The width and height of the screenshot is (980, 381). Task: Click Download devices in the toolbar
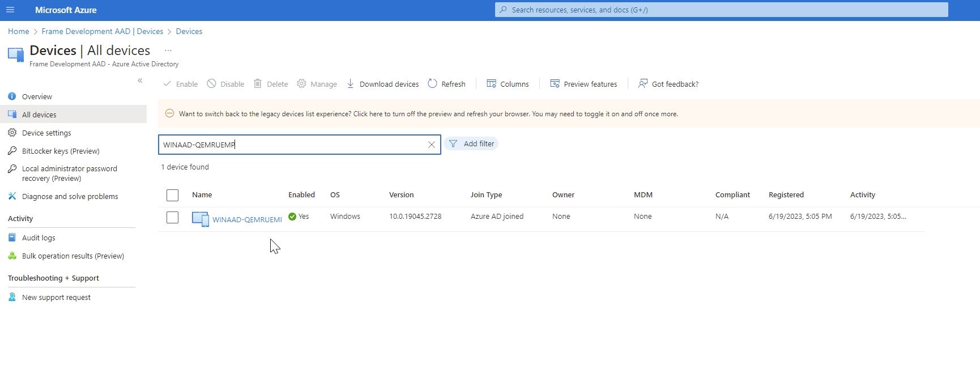(382, 84)
